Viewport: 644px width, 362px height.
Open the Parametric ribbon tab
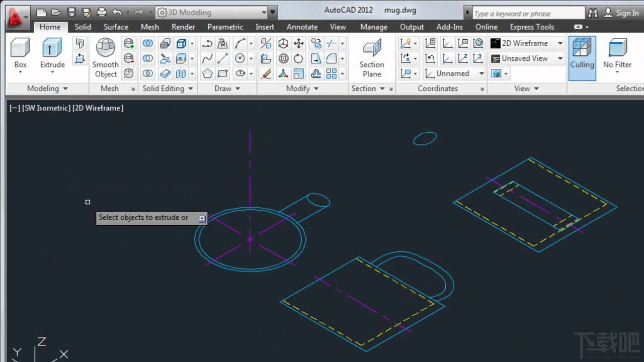[225, 27]
